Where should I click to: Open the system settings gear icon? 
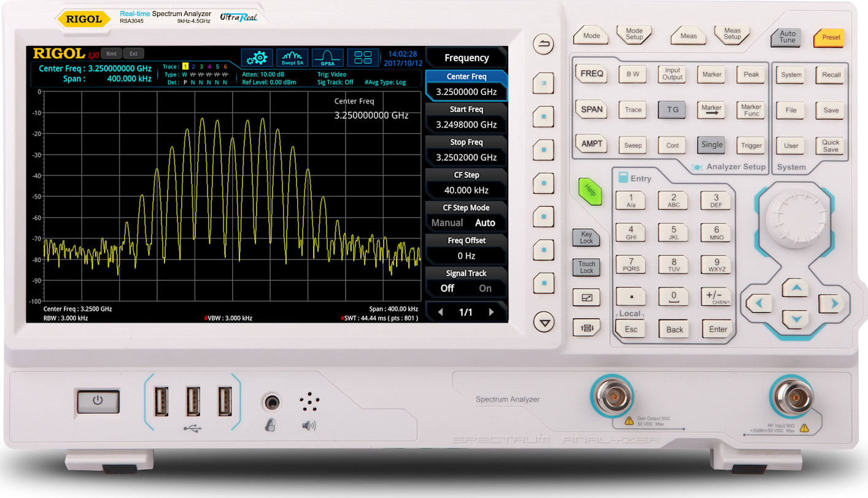coord(257,57)
